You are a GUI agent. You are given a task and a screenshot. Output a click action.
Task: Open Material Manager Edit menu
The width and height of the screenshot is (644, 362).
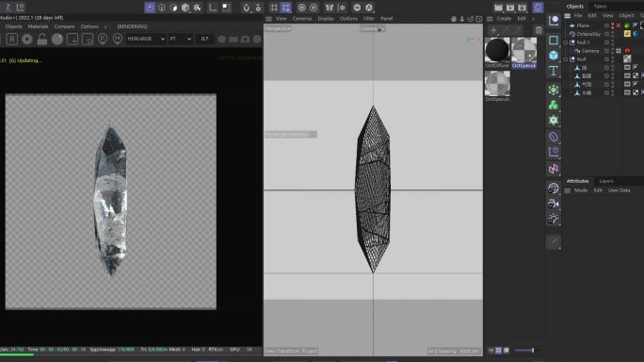522,19
